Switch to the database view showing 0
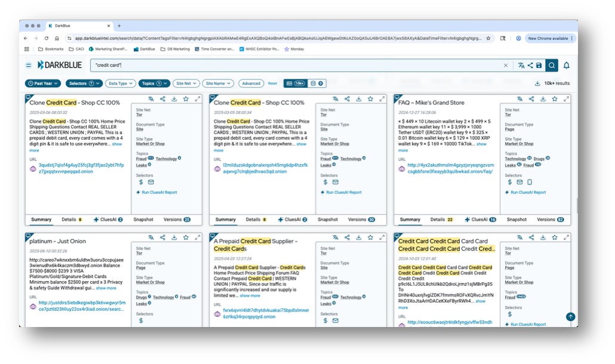 coord(316,84)
